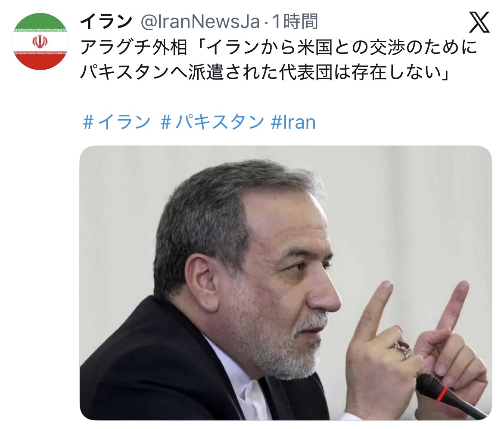504x429 pixels.
Task: Open the #パキスタン hashtag
Action: tap(212, 122)
